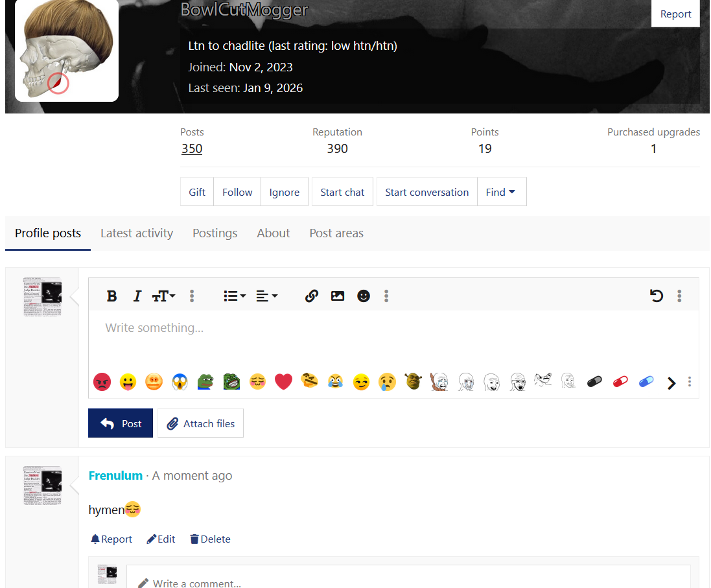The width and height of the screenshot is (711, 588).
Task: Open the list formatting dropdown
Action: [x=234, y=296]
